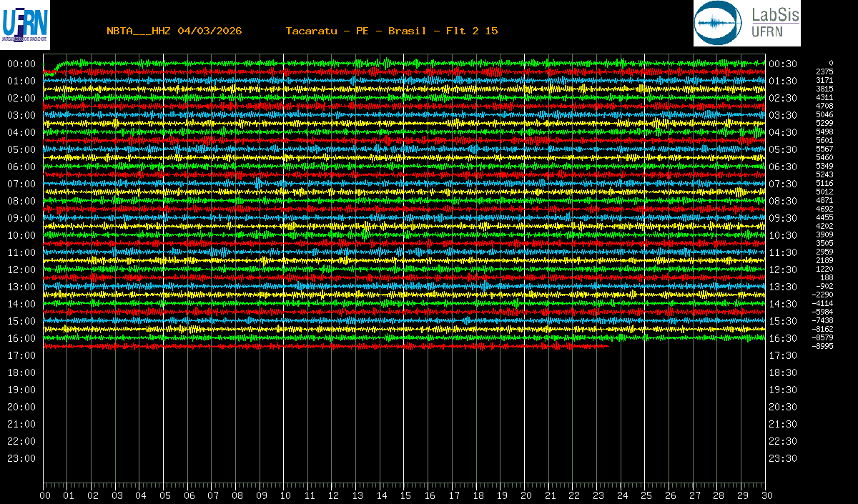Image resolution: width=858 pixels, height=504 pixels.
Task: Click the LabSis UFRN logo
Action: click(746, 24)
